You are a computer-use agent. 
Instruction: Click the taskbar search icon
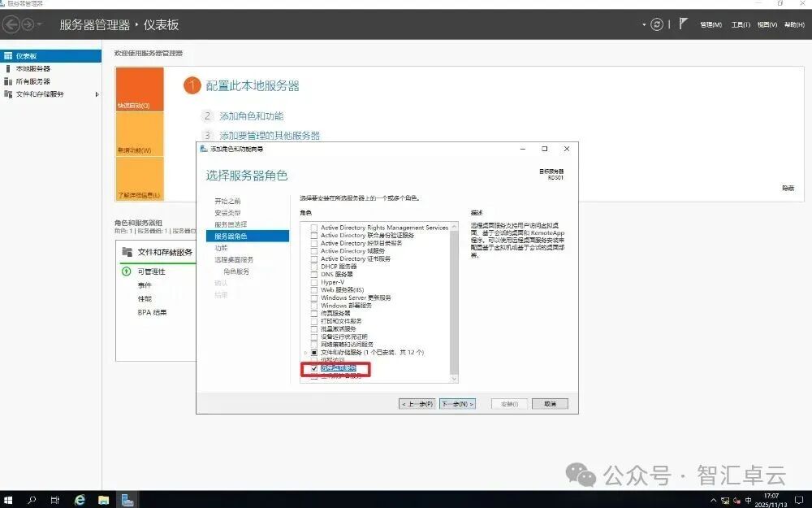pos(32,499)
